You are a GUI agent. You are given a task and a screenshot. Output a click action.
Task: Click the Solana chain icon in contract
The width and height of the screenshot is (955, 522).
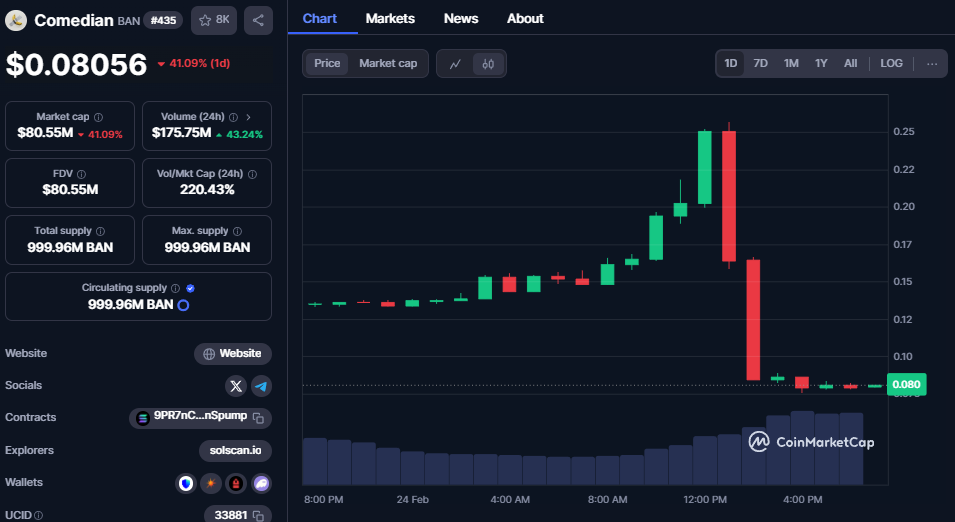[143, 418]
